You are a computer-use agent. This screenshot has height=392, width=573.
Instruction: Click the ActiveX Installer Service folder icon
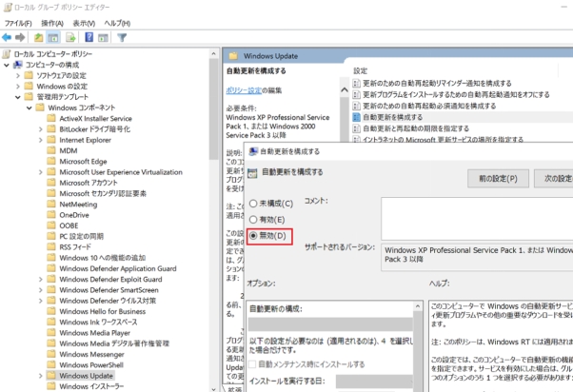tap(51, 118)
